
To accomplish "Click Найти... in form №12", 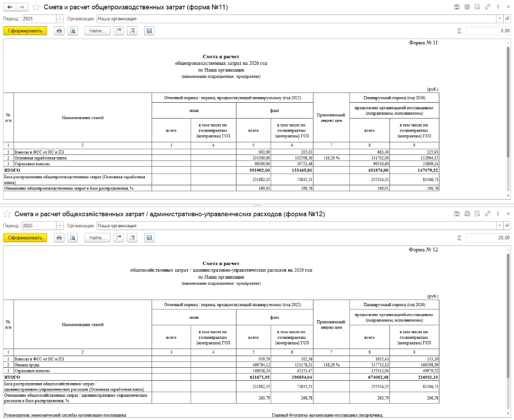I will pyautogui.click(x=97, y=238).
